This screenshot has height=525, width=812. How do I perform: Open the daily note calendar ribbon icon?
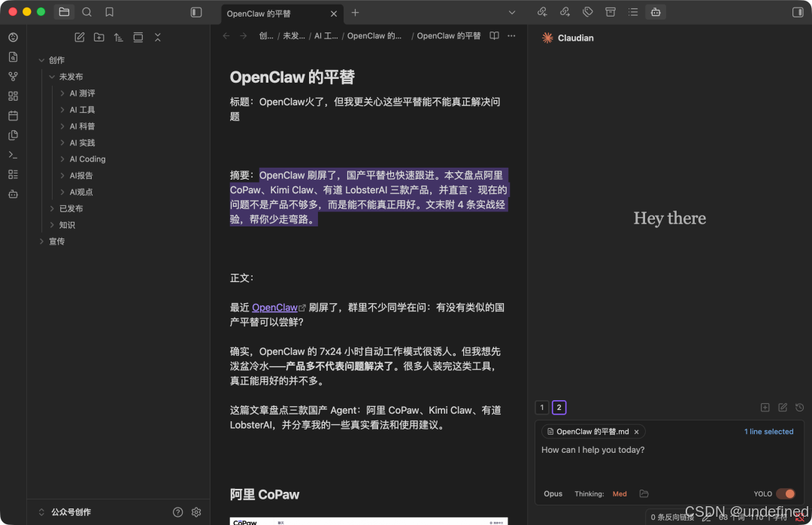pos(14,116)
